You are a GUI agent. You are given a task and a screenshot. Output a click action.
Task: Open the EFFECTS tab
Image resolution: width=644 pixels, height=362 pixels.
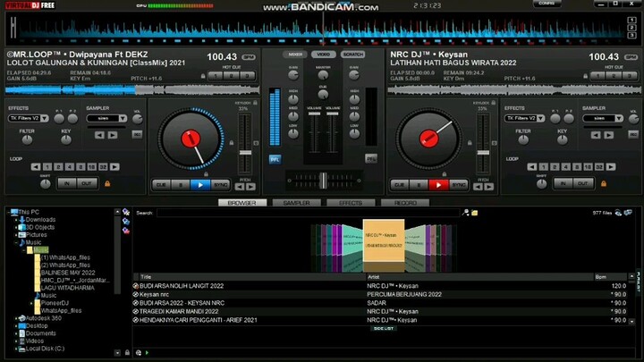click(351, 203)
